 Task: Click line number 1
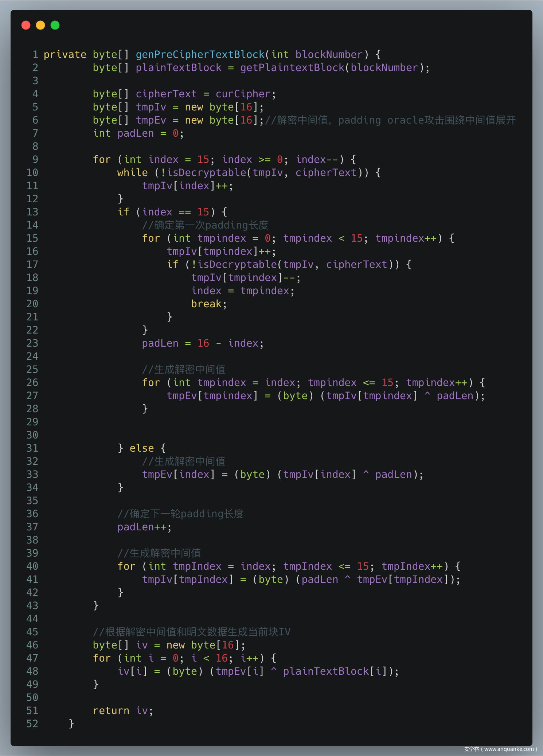[x=35, y=55]
